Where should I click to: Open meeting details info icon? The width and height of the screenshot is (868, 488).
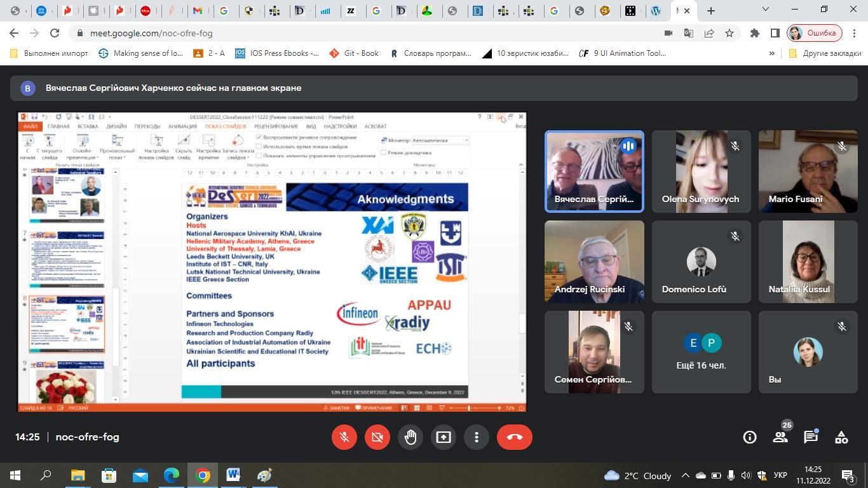coord(750,437)
